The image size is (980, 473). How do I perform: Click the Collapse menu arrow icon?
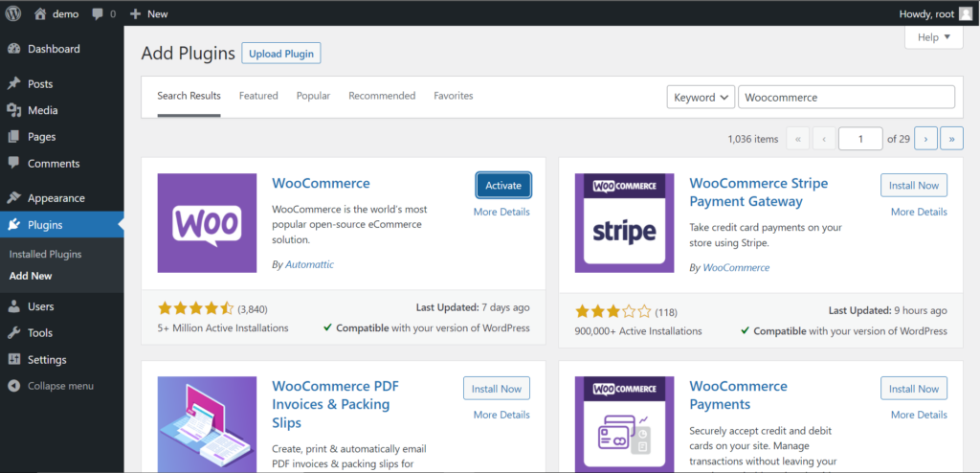[x=13, y=386]
